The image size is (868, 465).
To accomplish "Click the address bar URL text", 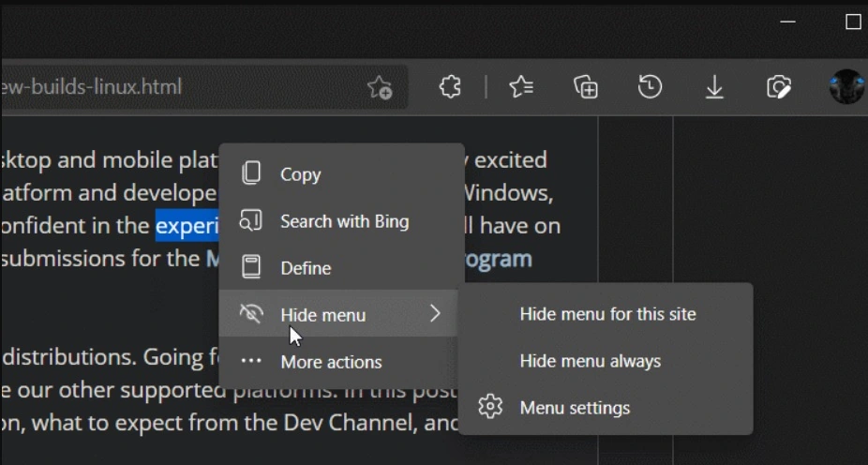I will (x=92, y=87).
